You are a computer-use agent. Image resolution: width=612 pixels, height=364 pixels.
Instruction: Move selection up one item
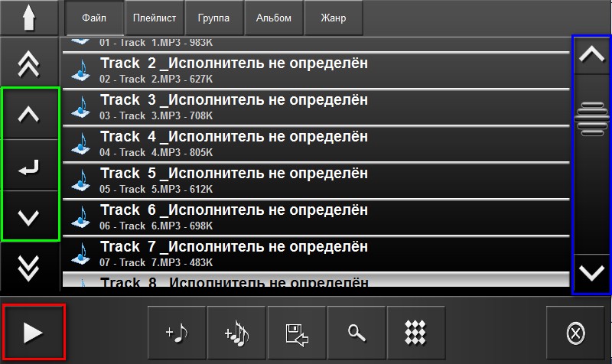pyautogui.click(x=29, y=115)
